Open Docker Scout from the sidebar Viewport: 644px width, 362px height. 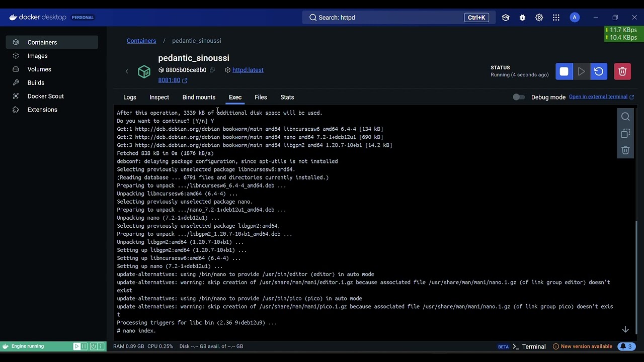[46, 96]
